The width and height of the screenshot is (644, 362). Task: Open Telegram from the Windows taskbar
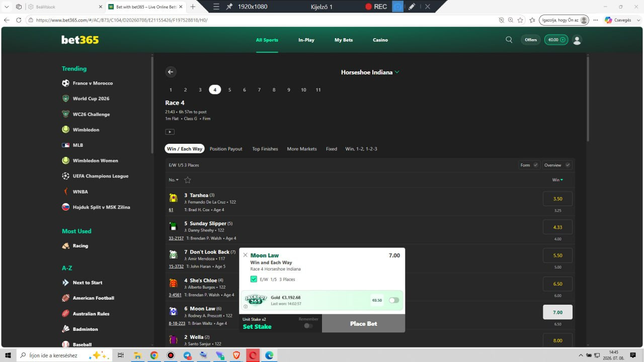pos(187,355)
